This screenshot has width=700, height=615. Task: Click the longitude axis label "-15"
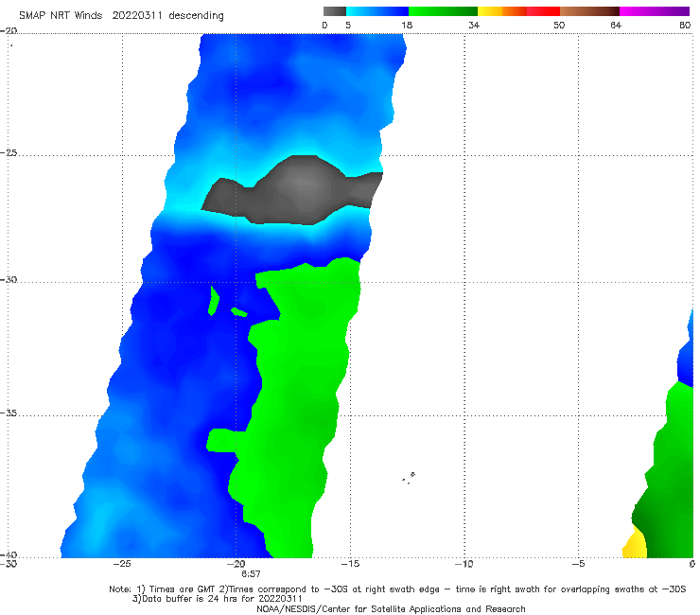350,564
